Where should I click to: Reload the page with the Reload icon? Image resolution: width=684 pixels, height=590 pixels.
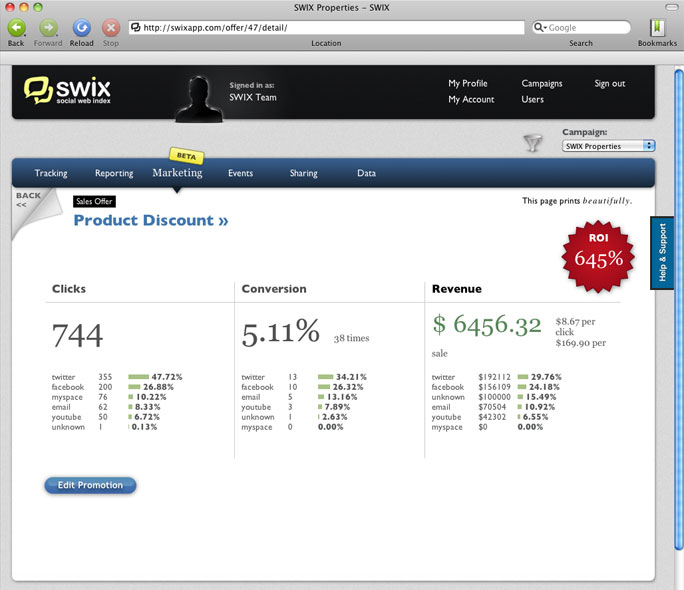point(82,28)
